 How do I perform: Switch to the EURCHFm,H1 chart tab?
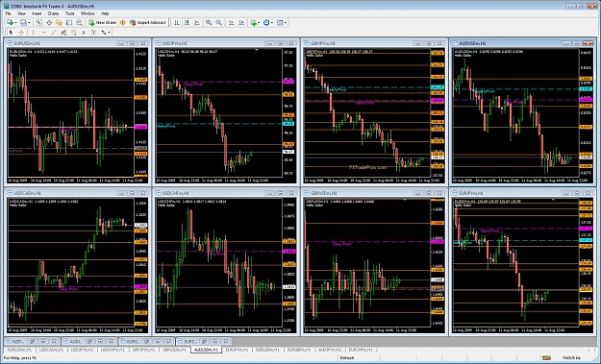[x=360, y=350]
